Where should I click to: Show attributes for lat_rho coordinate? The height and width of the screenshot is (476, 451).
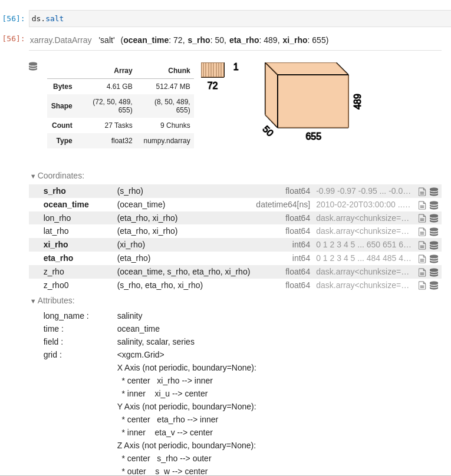422,232
